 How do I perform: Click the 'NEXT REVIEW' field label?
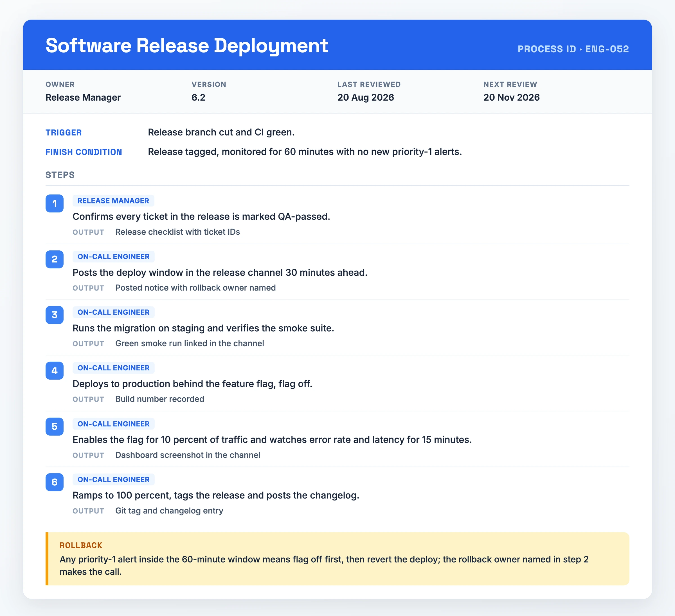coord(510,84)
